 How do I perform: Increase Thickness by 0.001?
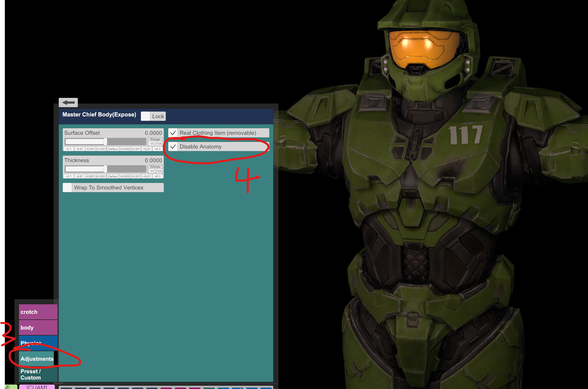pos(136,176)
